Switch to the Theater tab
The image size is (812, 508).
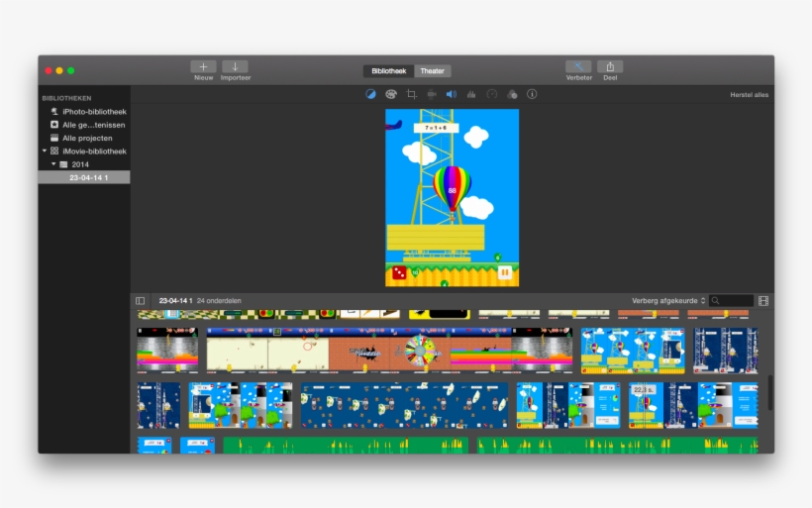[433, 71]
